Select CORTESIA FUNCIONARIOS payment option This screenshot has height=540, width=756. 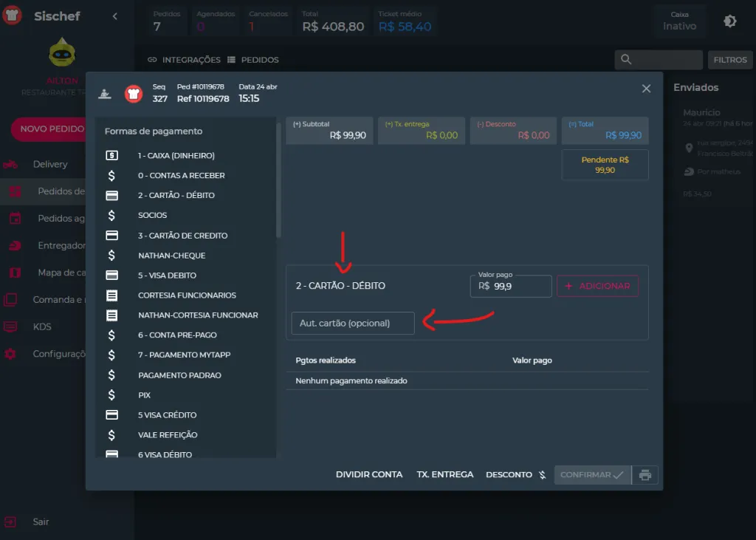[186, 295]
